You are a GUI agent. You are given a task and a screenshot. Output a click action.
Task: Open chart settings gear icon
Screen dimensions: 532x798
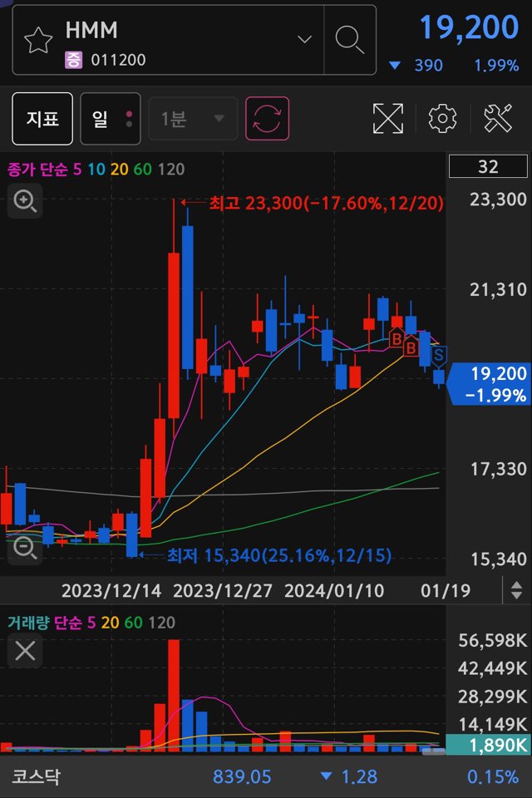pos(442,119)
